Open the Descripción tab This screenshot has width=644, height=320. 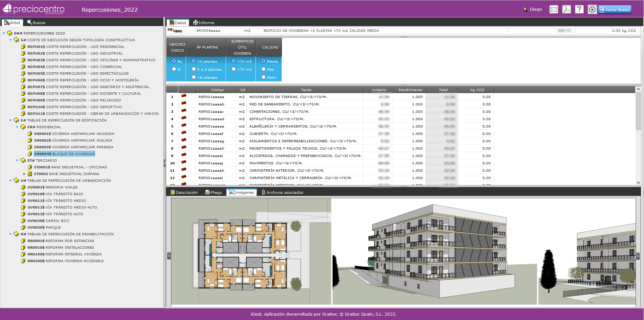[184, 192]
